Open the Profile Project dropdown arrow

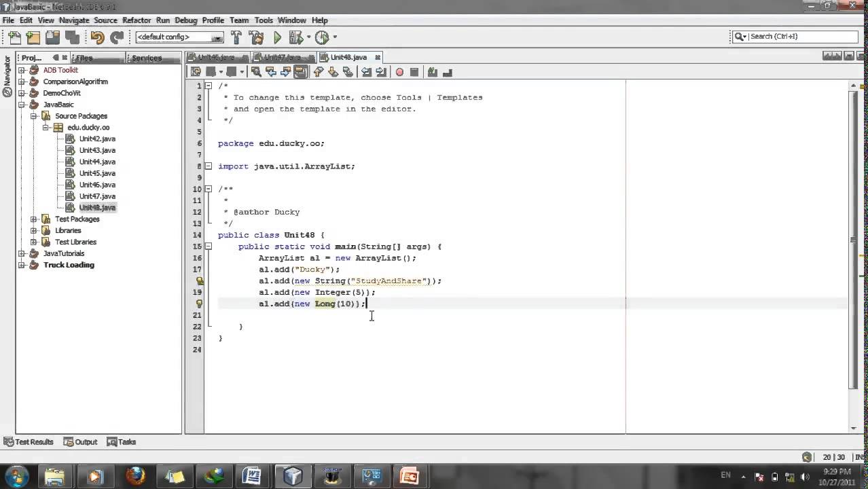coord(334,37)
